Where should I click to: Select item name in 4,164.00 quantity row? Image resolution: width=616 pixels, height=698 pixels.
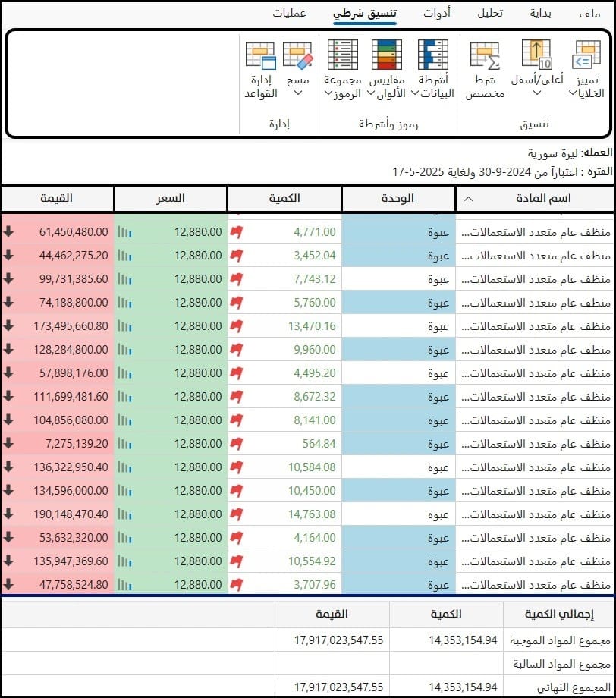point(536,538)
